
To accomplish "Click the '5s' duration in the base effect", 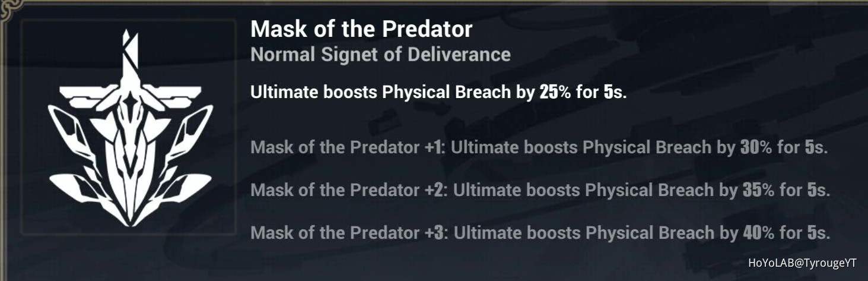I will (615, 93).
